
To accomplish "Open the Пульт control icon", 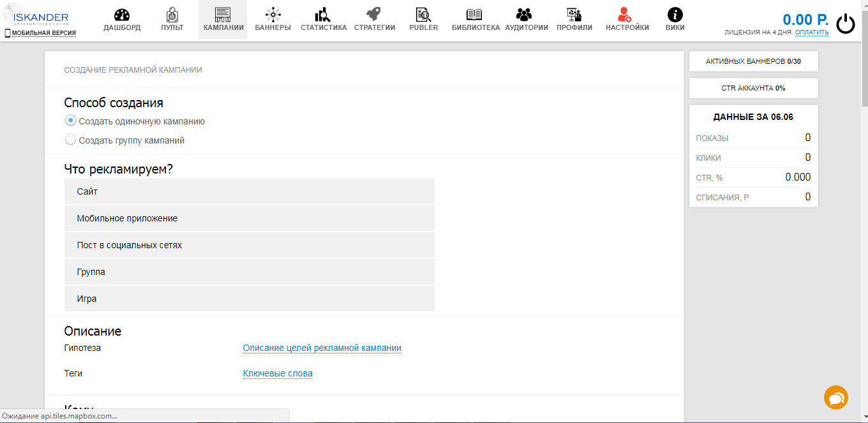I will point(172,15).
